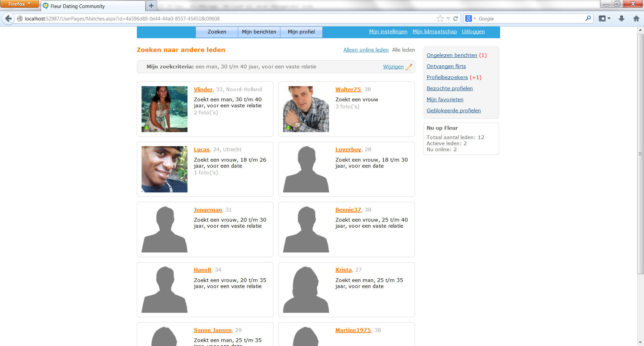Open Martine1975's profile name link
Viewport: 644px width, 346px height.
[x=353, y=330]
